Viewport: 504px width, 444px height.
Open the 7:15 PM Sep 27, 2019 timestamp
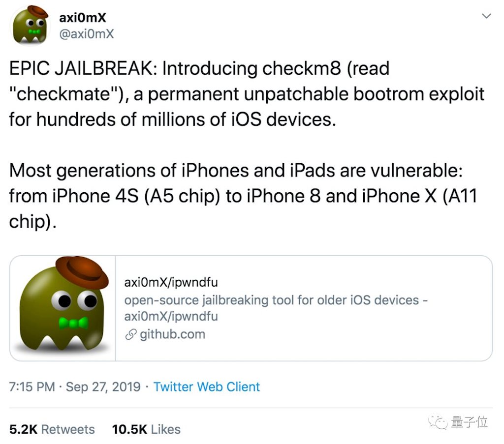(75, 386)
